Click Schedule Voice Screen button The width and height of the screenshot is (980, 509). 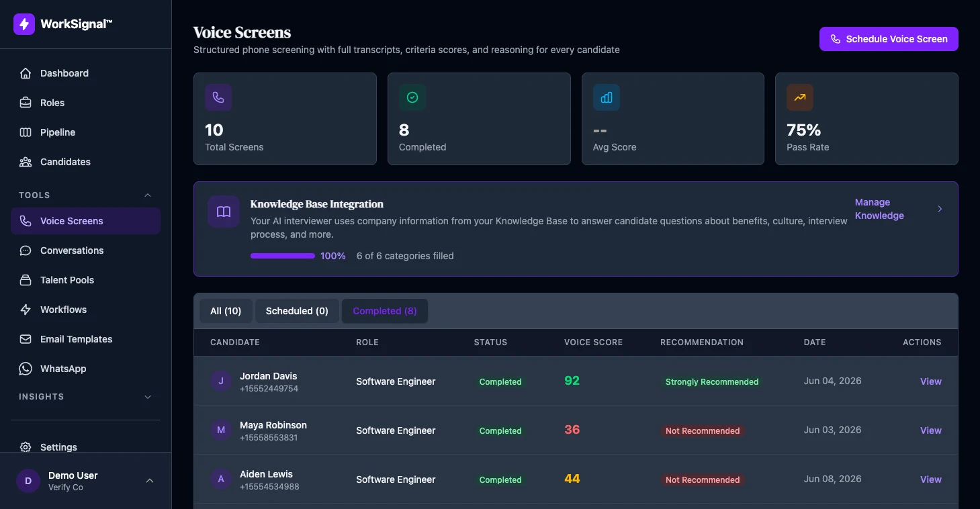pyautogui.click(x=889, y=39)
